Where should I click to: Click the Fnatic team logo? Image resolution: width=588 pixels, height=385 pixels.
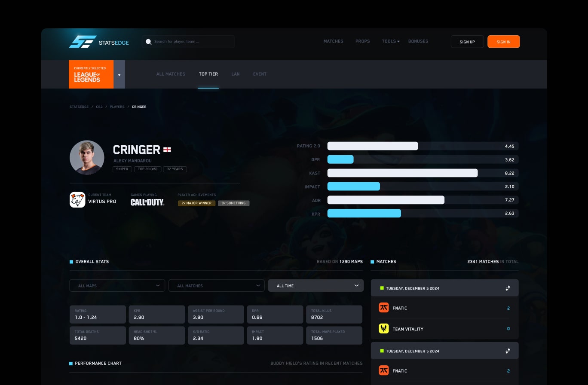383,308
